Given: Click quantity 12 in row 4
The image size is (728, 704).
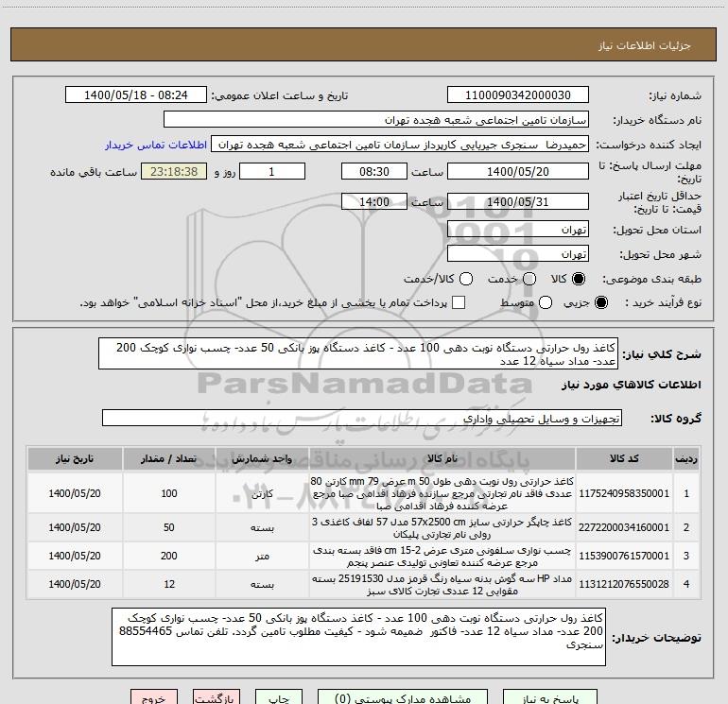Looking at the screenshot, I should [169, 584].
